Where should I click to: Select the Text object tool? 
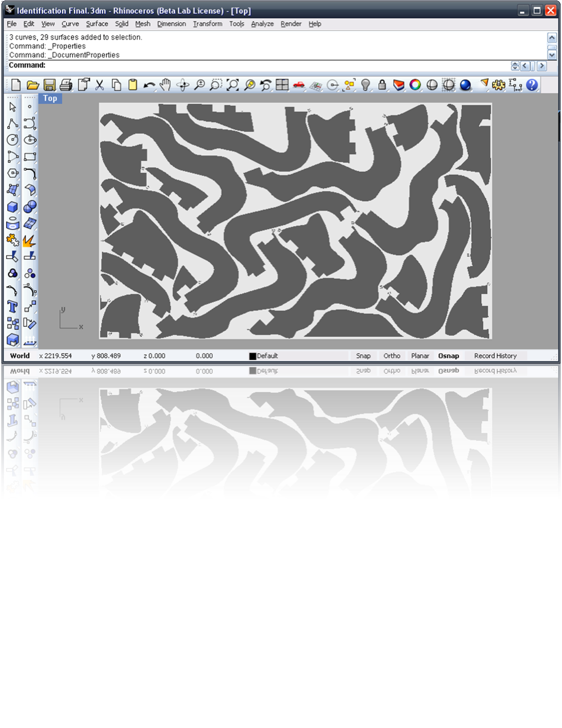point(12,307)
